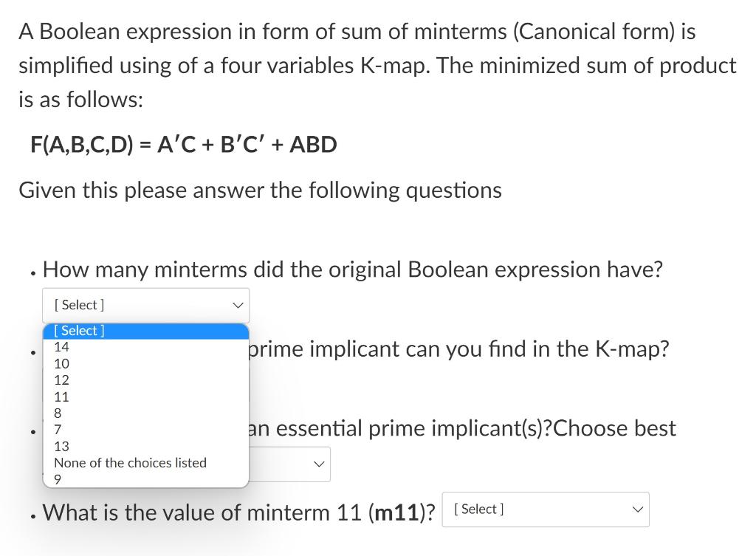The width and height of the screenshot is (756, 556).
Task: Click the 'How many minterms' question text
Action: (x=352, y=270)
